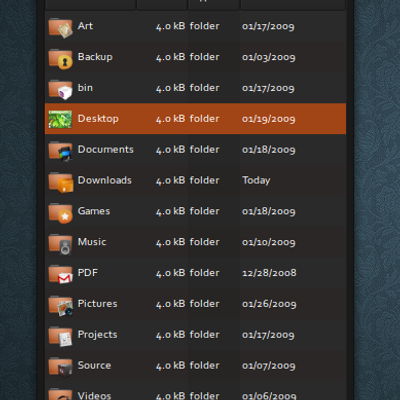Click the Documents folder name label
This screenshot has width=400, height=400.
click(x=105, y=149)
